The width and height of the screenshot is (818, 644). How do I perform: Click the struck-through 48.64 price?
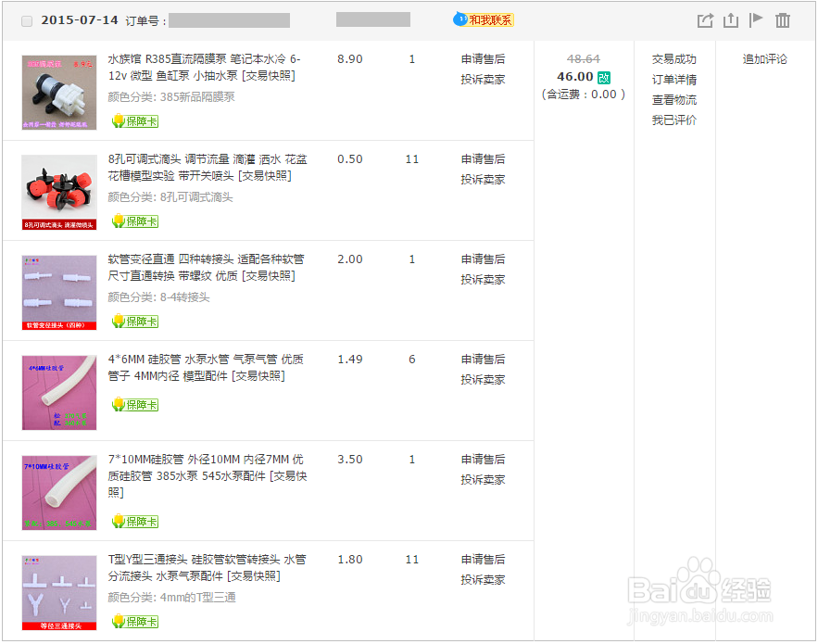[x=584, y=59]
